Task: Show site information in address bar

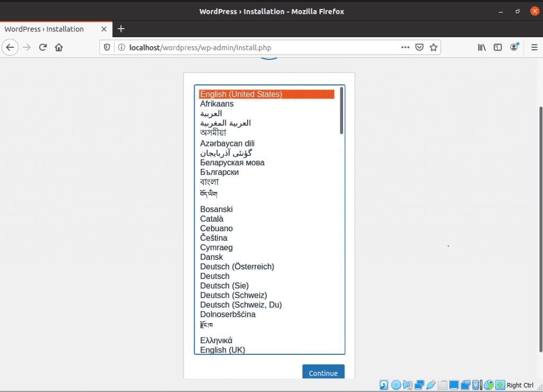Action: [121, 47]
